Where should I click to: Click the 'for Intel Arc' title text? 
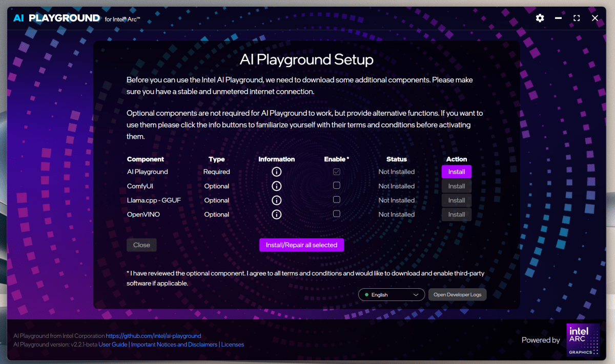[122, 19]
